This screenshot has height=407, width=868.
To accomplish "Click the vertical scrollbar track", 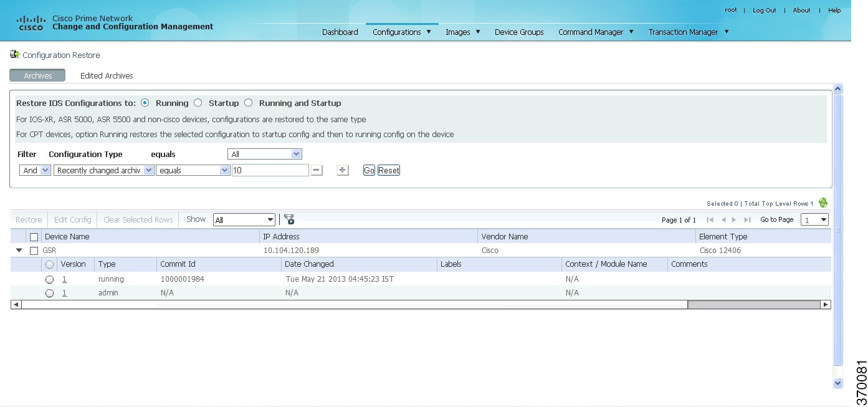I will coord(837,237).
